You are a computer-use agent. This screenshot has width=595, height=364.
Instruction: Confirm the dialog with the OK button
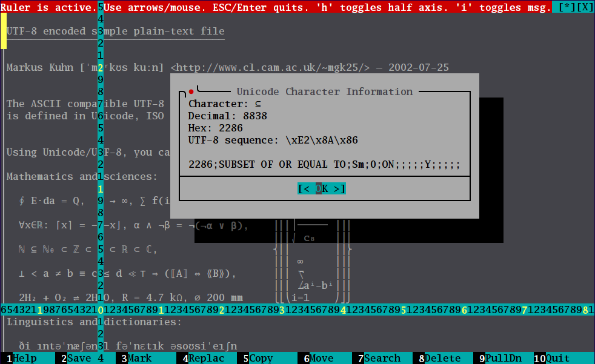click(x=322, y=188)
